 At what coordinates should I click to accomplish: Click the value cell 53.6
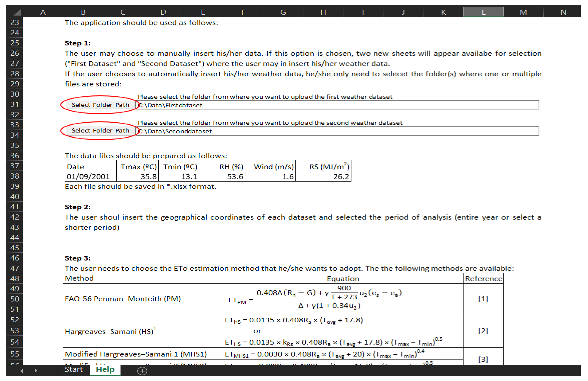point(222,176)
